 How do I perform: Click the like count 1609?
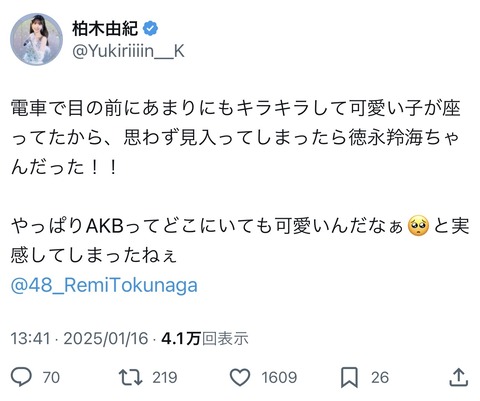coord(279,378)
